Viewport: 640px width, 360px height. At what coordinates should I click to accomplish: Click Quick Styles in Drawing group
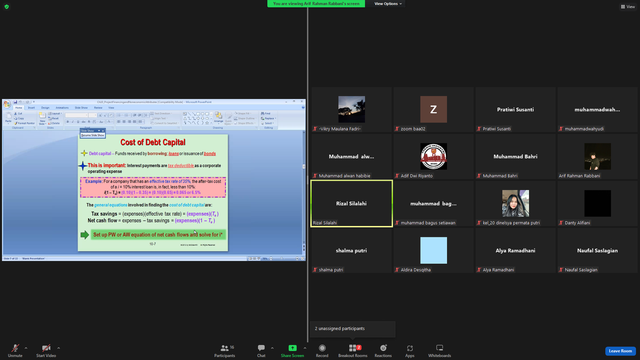click(x=229, y=118)
